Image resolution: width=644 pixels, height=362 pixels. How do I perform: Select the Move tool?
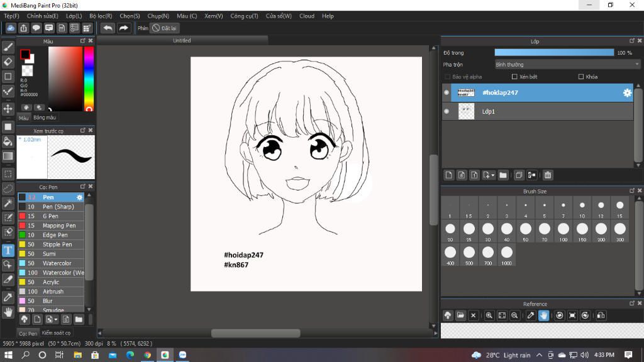8,109
